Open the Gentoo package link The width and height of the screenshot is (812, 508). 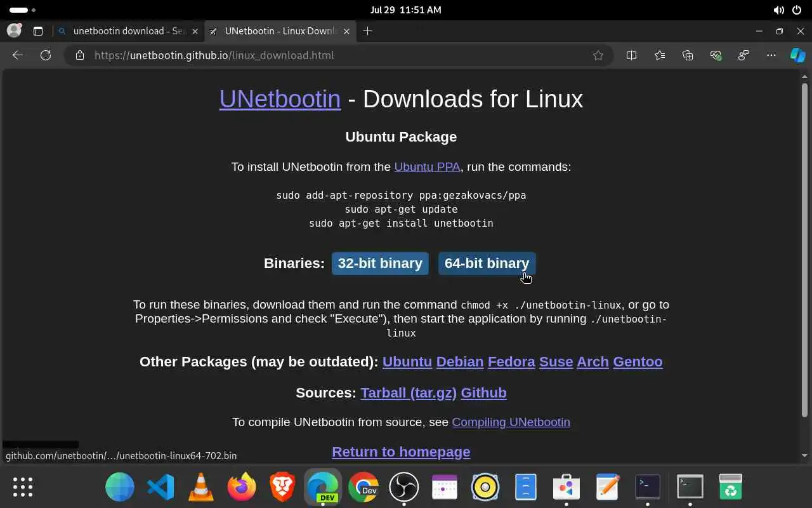click(638, 361)
